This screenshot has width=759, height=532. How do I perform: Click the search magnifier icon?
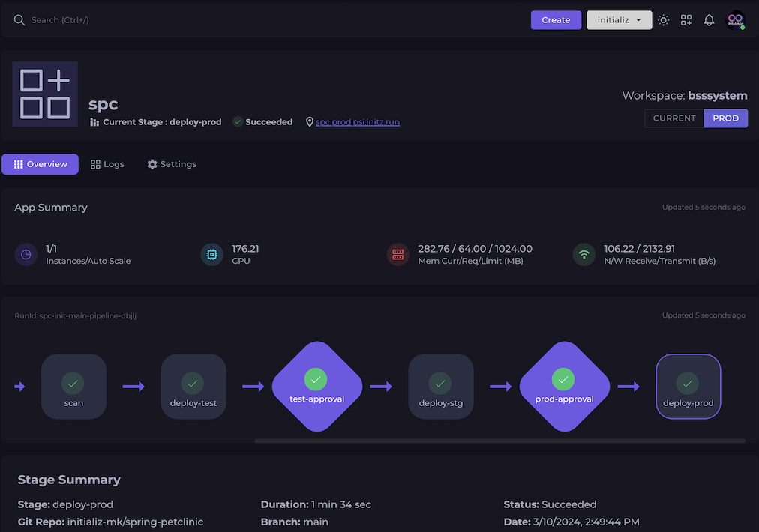tap(19, 19)
